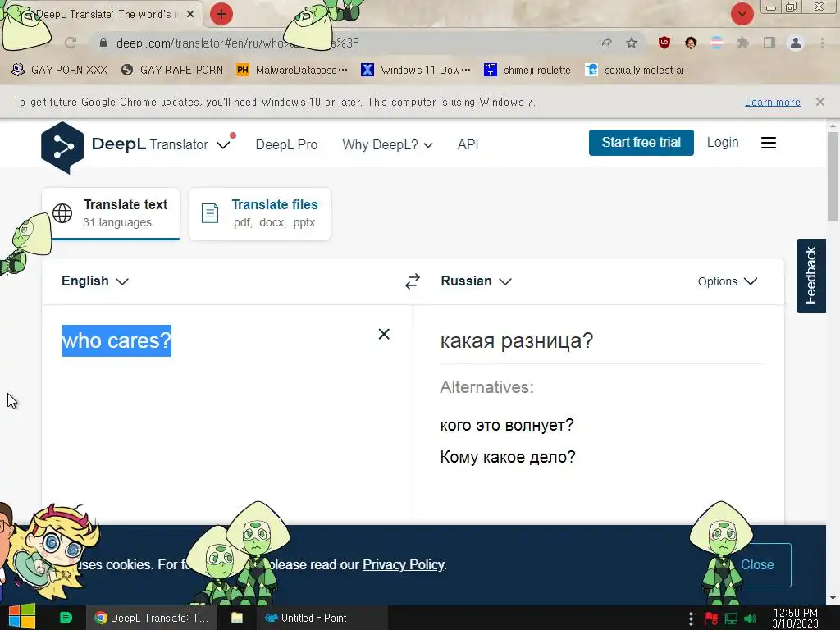This screenshot has height=630, width=840.
Task: Click the Login link
Action: click(x=723, y=143)
